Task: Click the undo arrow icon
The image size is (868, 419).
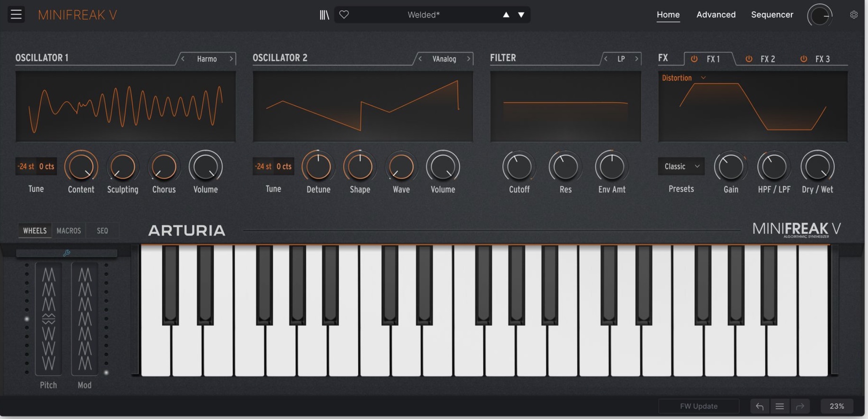Action: tap(761, 406)
